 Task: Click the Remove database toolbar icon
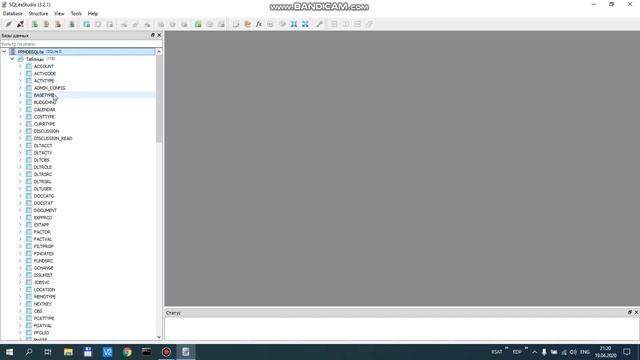tap(58, 24)
